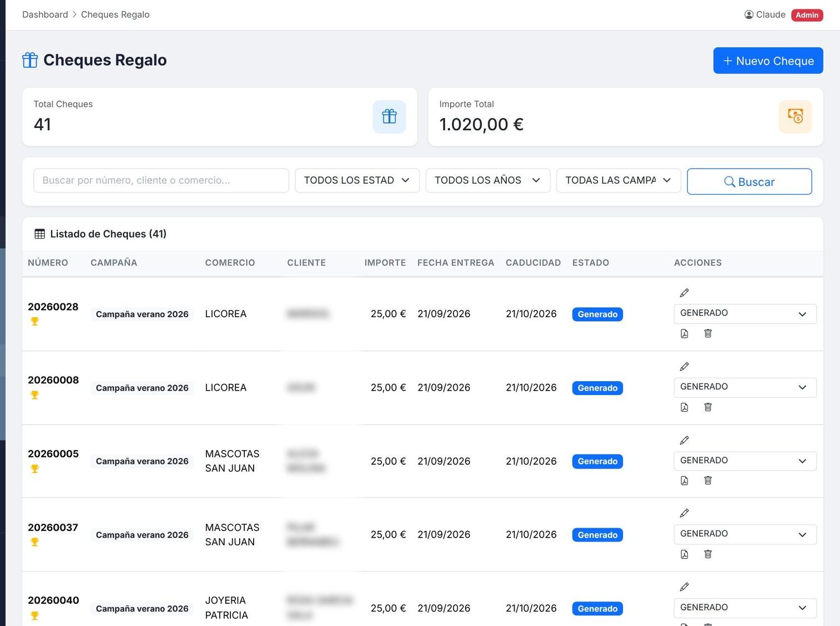Click the Buscar search button
The height and width of the screenshot is (626, 840).
(749, 181)
